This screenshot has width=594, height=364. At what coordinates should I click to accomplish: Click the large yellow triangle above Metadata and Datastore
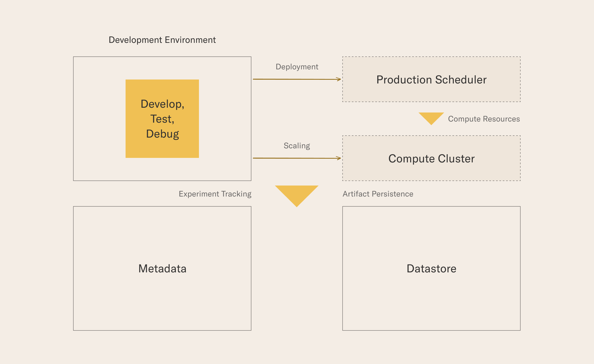click(x=297, y=196)
